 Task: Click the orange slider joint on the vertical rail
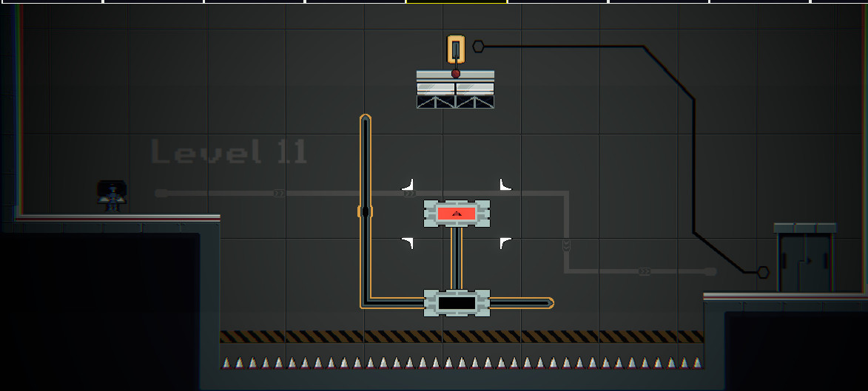click(364, 212)
